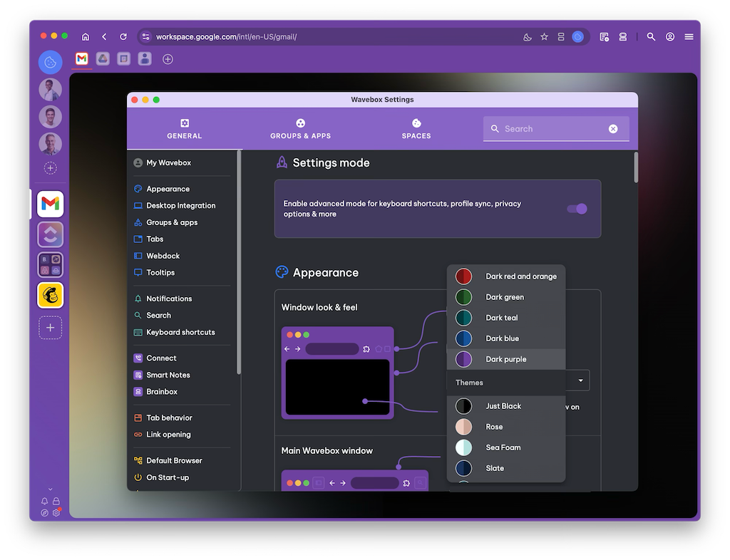Open settings gear at bottom left

click(56, 512)
